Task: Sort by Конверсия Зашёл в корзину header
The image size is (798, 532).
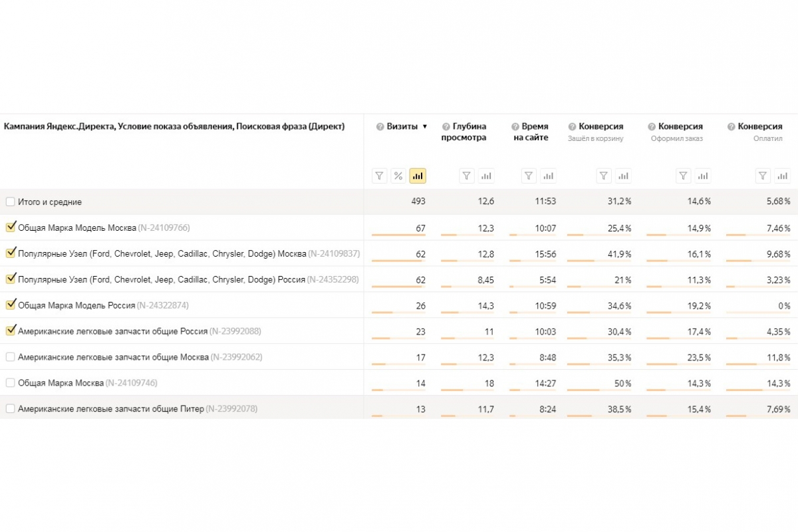Action: 601,126
